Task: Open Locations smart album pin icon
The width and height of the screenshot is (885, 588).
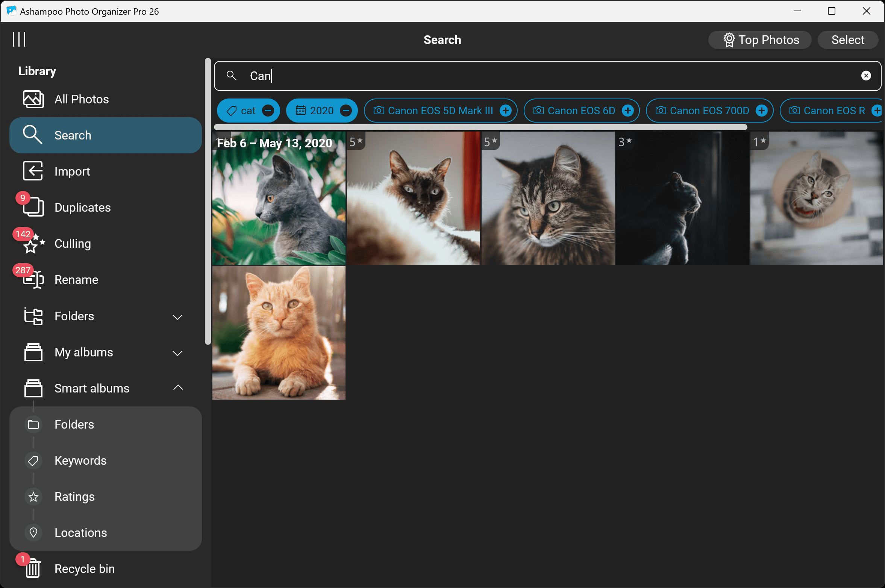Action: pyautogui.click(x=33, y=532)
